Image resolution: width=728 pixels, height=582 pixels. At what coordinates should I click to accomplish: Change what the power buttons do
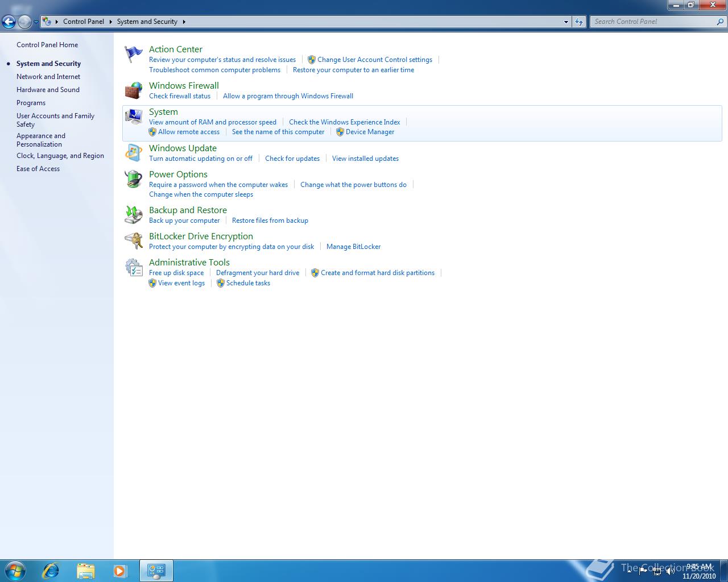click(x=353, y=185)
